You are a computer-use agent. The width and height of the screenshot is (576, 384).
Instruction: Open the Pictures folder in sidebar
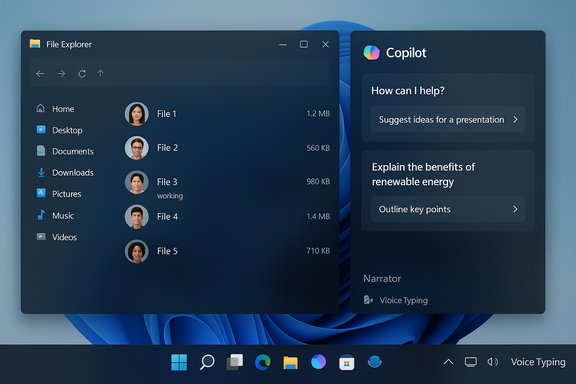click(x=59, y=194)
